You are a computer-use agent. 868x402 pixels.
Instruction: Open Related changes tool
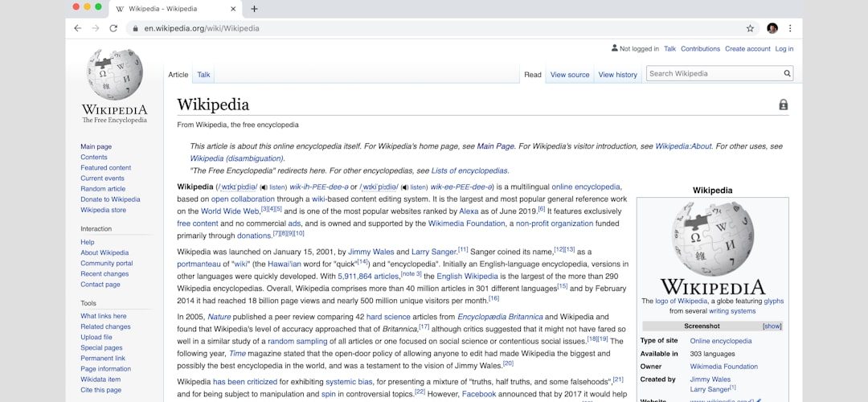(106, 326)
